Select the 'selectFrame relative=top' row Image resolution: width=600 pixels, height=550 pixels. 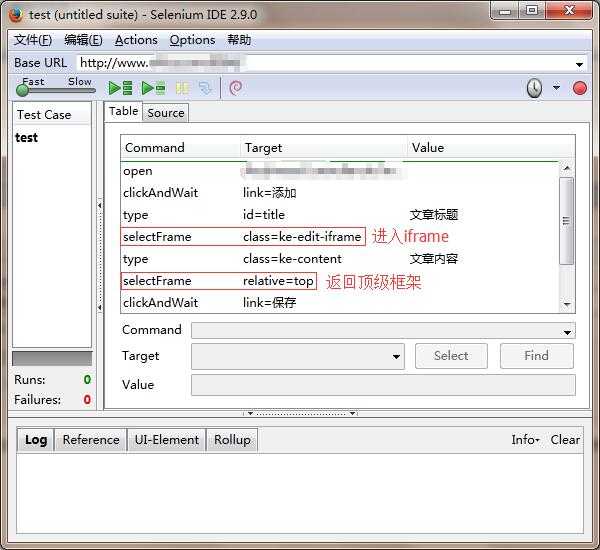coord(340,281)
